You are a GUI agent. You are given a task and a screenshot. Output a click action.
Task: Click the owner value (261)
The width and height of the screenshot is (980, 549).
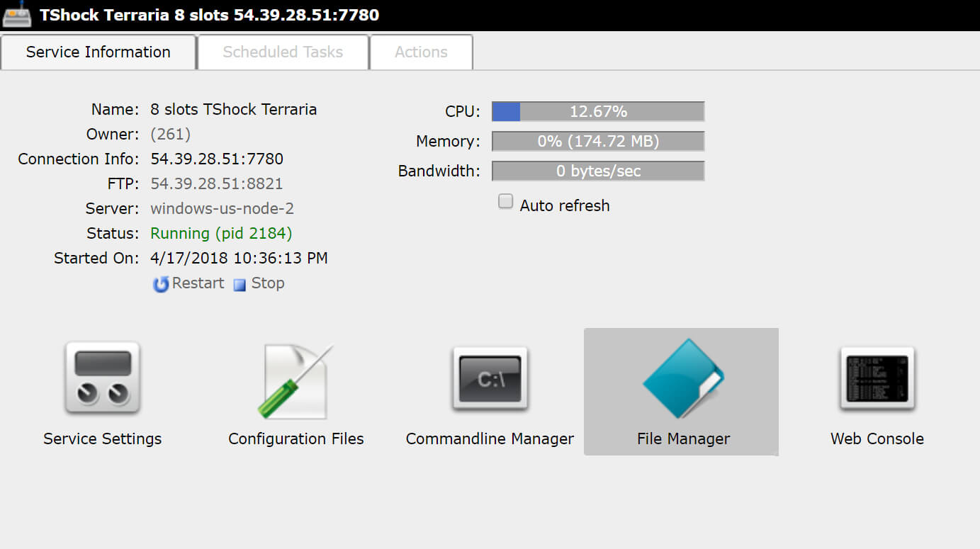coord(171,135)
